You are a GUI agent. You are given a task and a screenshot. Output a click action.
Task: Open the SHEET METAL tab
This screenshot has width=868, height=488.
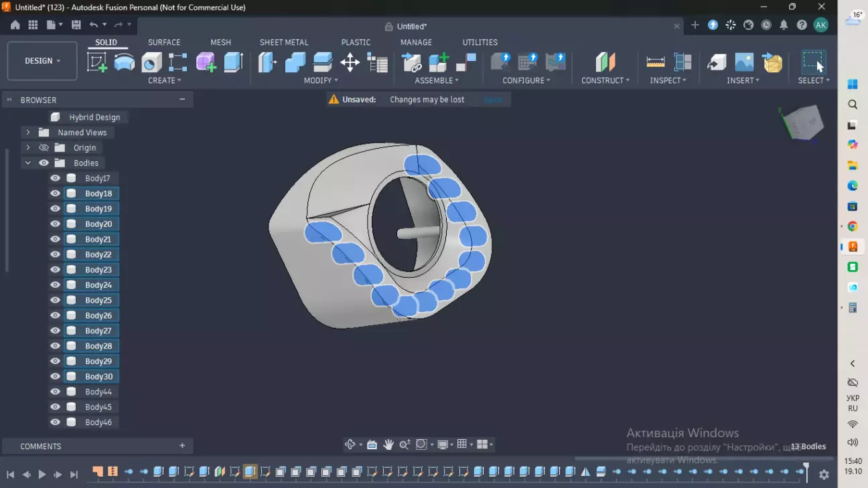click(284, 42)
